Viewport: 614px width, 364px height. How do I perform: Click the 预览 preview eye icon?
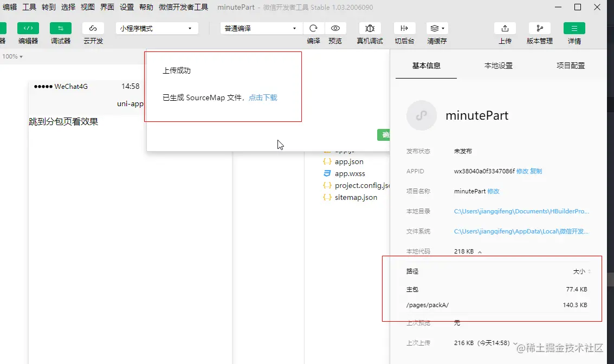[x=335, y=28]
